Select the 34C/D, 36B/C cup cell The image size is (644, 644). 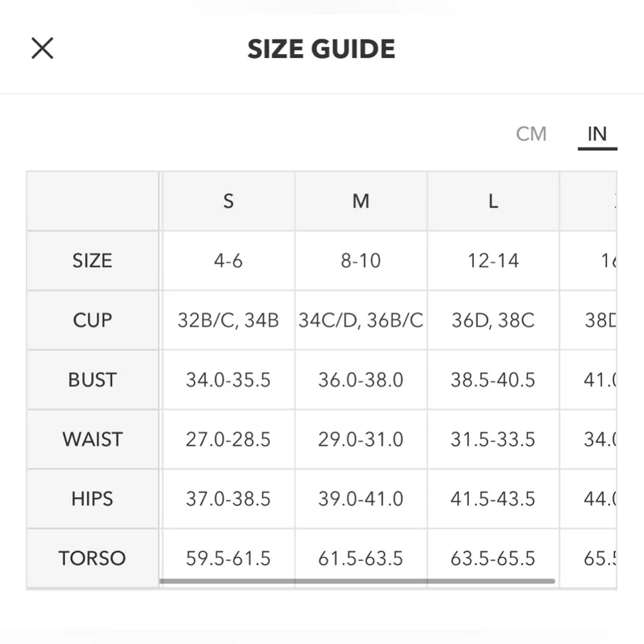(361, 320)
